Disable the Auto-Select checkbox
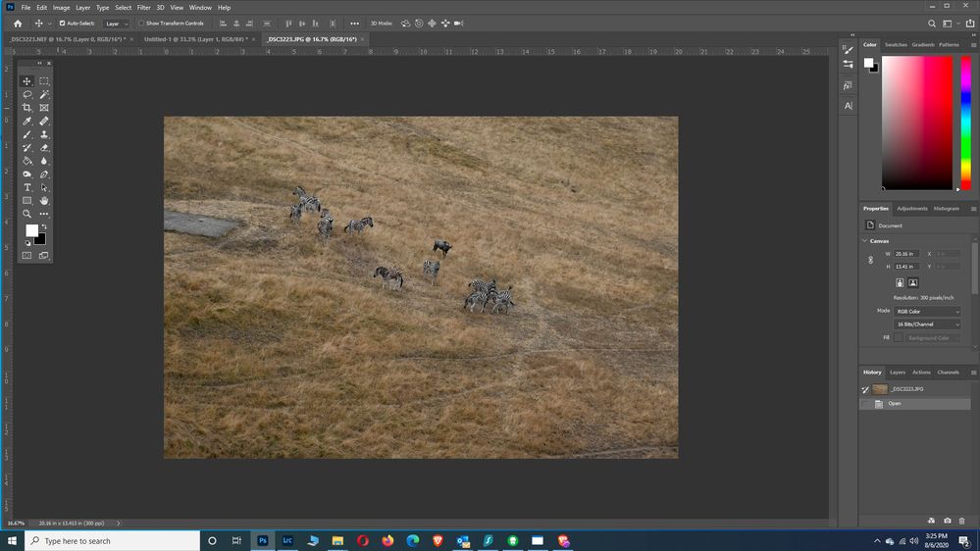 pyautogui.click(x=63, y=24)
